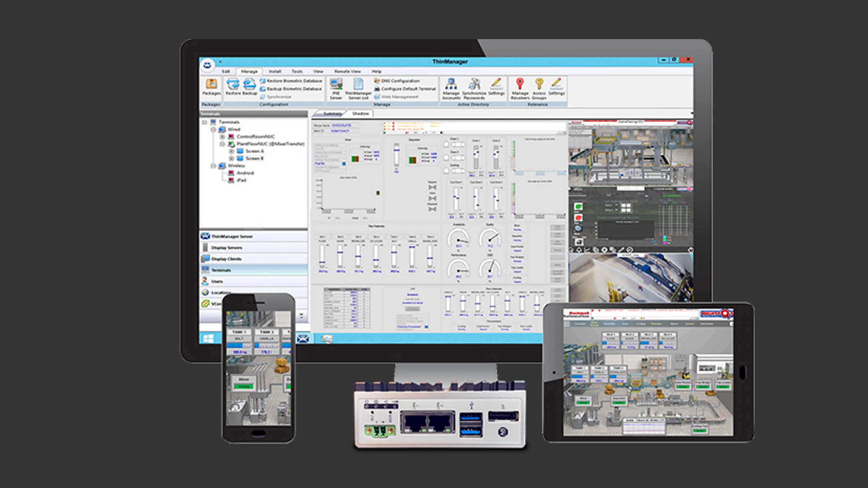This screenshot has width=868, height=488.
Task: Select the Synchronize Passwords icon
Action: pos(473,88)
